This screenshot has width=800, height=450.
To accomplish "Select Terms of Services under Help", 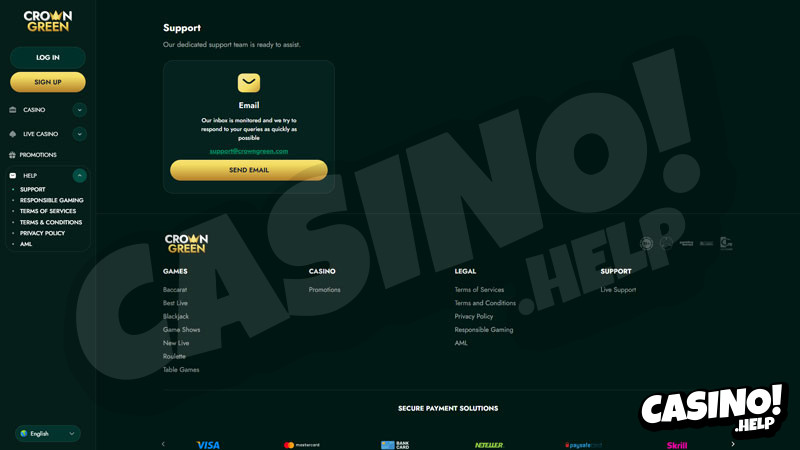I will tap(48, 211).
